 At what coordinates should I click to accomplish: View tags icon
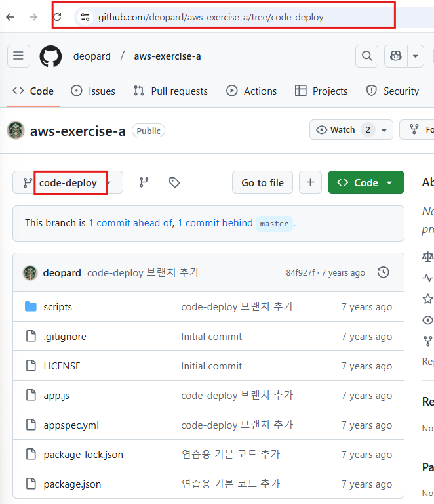pos(174,182)
